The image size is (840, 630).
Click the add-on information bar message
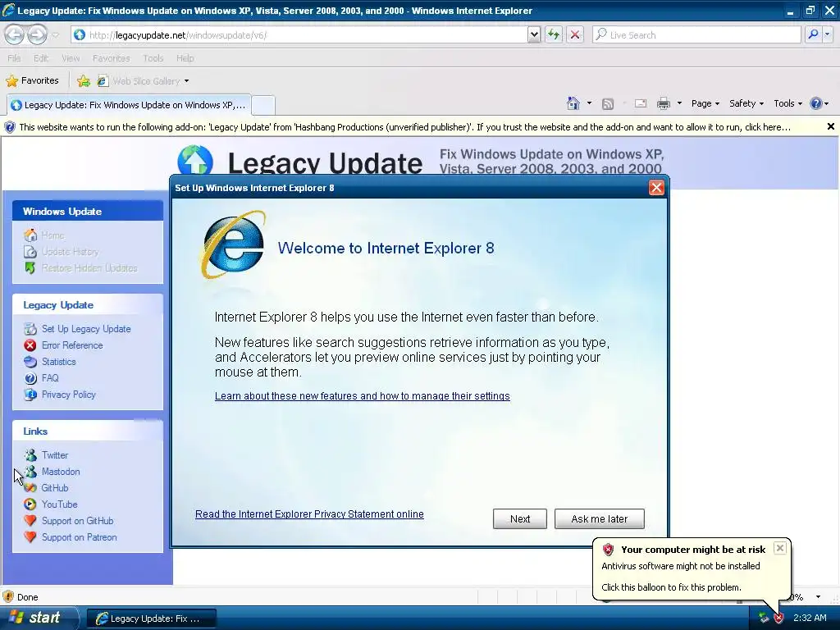tap(404, 127)
